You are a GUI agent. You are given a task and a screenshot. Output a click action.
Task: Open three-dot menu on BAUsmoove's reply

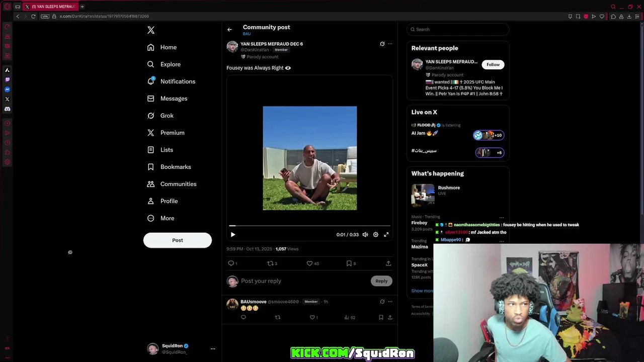pyautogui.click(x=390, y=302)
